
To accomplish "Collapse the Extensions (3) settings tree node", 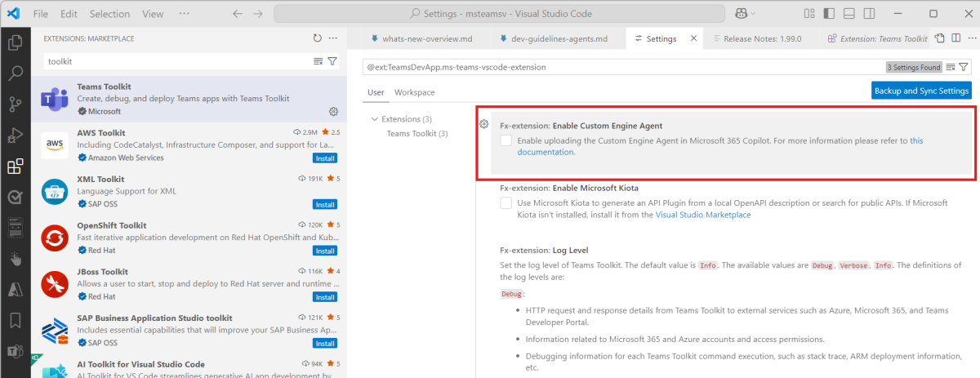I will [374, 119].
